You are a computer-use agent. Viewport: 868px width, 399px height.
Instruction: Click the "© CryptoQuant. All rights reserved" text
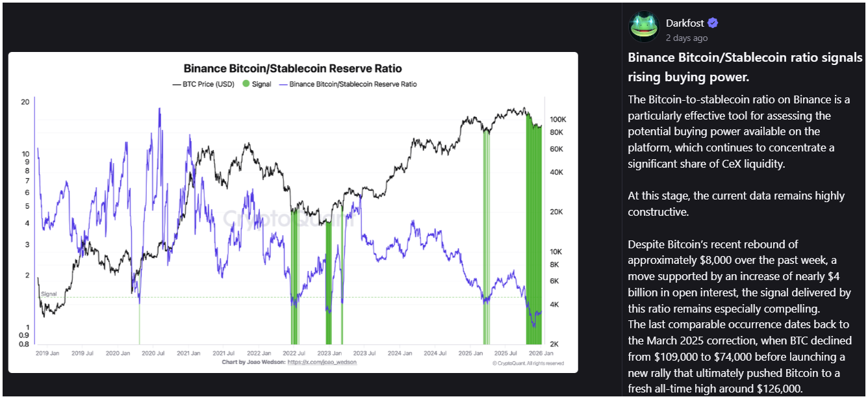pyautogui.click(x=528, y=363)
